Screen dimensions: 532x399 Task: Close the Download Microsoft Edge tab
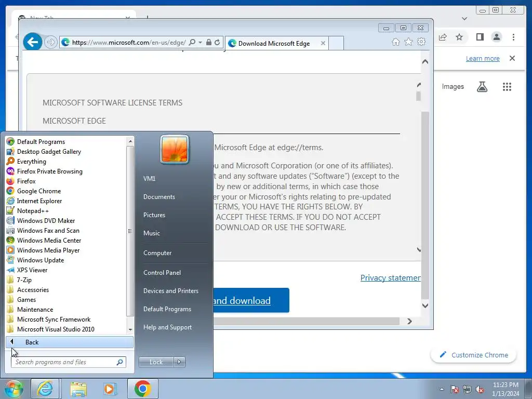click(323, 43)
